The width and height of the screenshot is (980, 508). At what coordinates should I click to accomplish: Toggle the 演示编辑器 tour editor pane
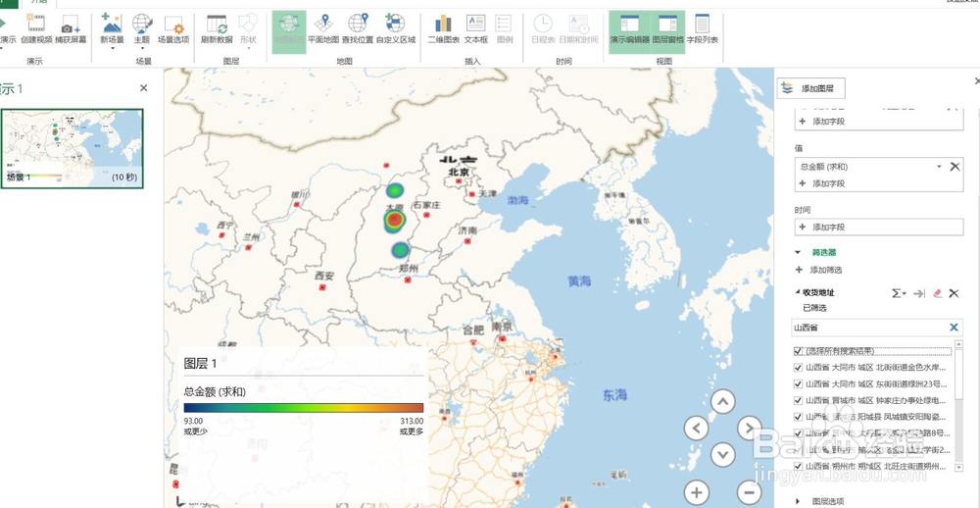(x=629, y=31)
